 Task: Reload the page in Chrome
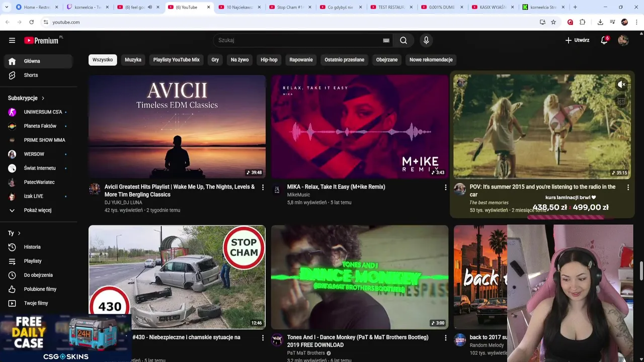(x=31, y=22)
